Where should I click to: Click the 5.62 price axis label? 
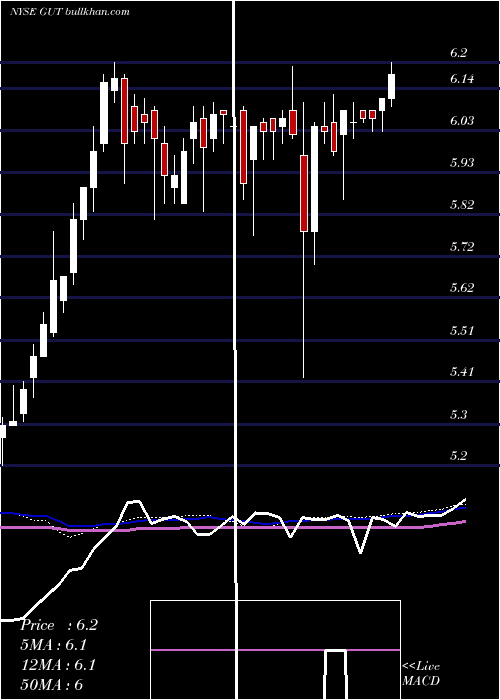click(x=462, y=288)
